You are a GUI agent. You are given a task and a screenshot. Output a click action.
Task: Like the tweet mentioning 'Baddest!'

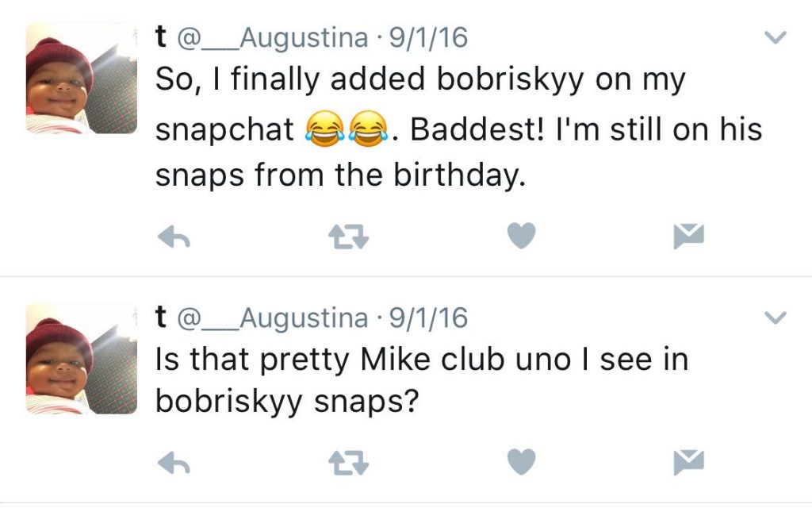521,235
